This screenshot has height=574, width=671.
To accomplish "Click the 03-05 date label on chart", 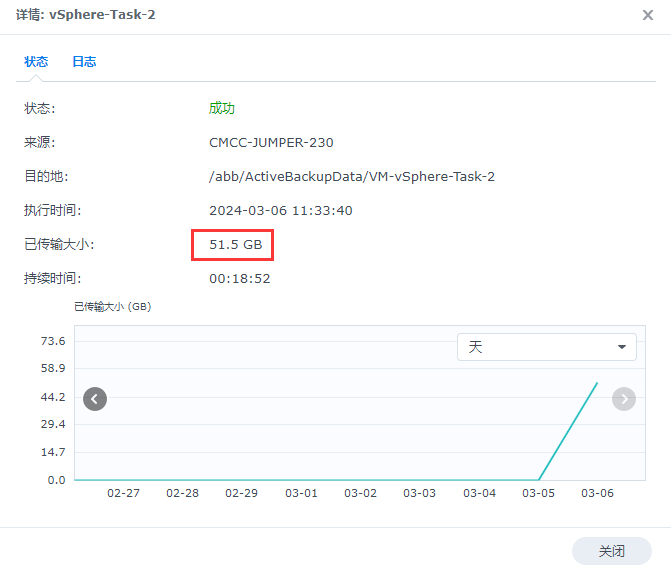I will 538,493.
